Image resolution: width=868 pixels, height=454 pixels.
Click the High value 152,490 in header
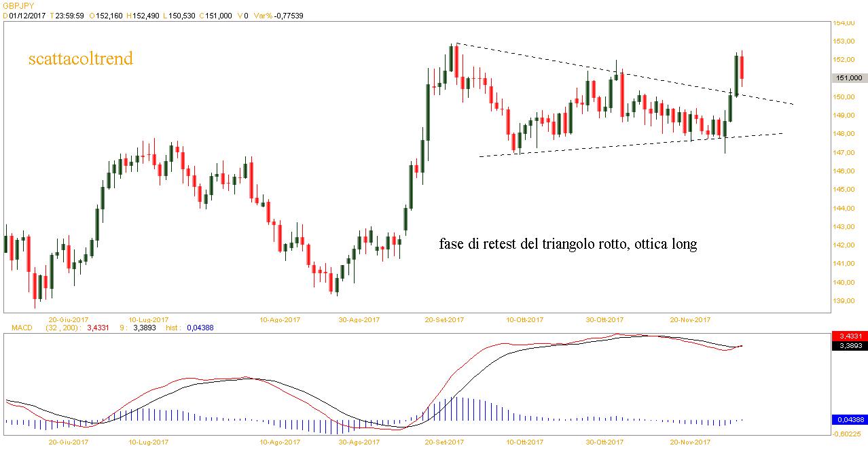[x=147, y=16]
